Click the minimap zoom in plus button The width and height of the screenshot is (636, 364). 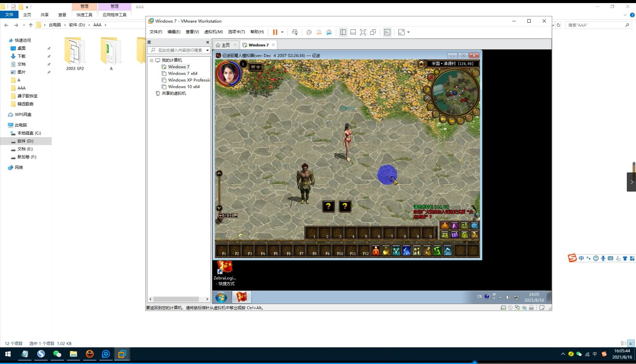476,112
